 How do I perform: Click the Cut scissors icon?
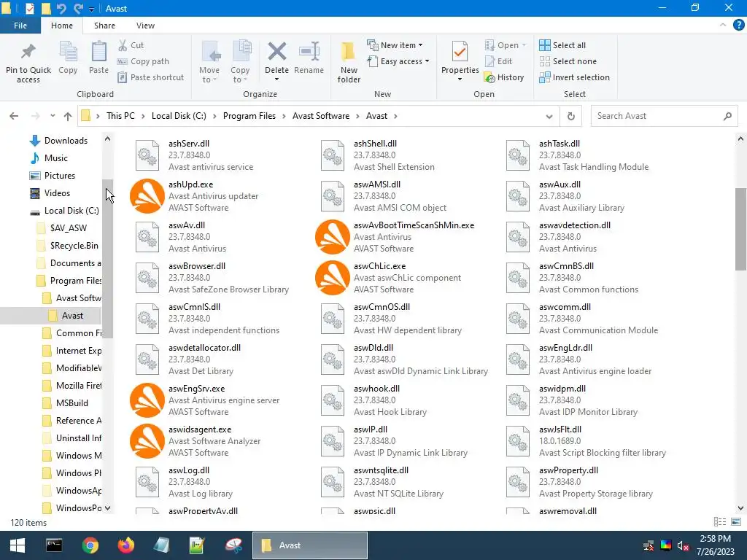click(x=123, y=45)
